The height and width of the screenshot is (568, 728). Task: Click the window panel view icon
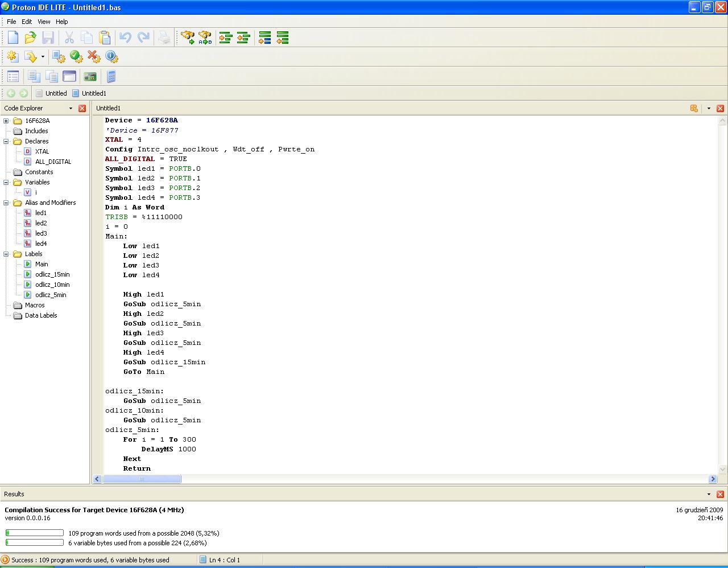point(69,76)
